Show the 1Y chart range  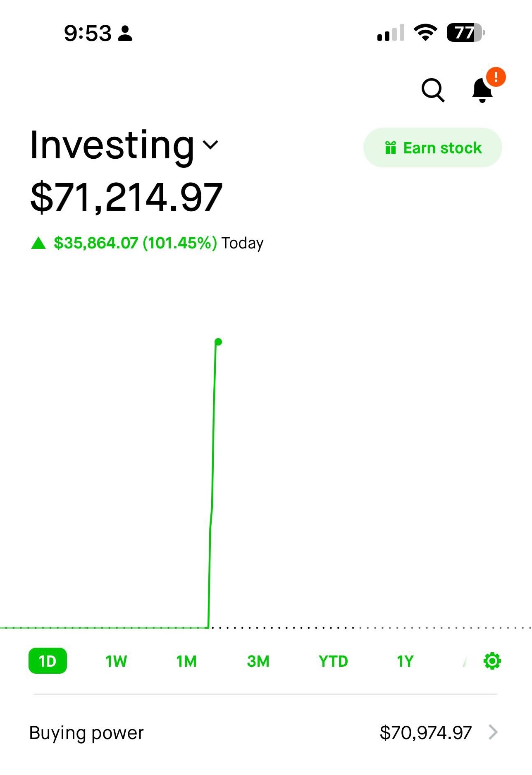405,661
